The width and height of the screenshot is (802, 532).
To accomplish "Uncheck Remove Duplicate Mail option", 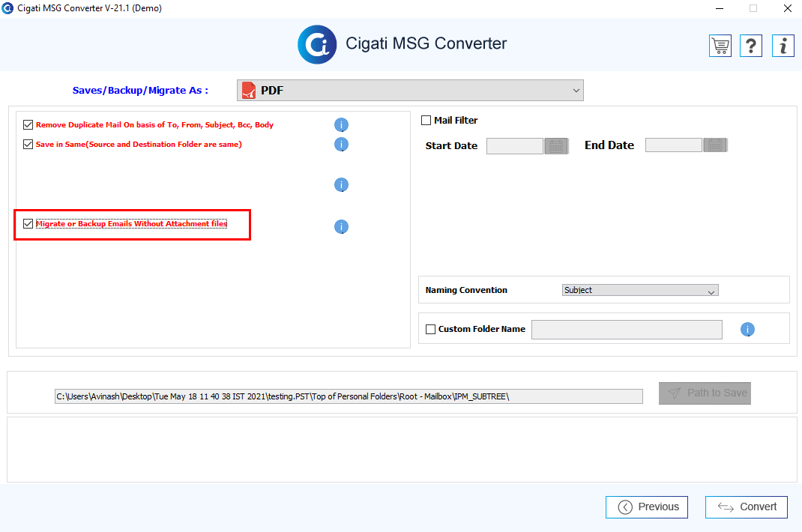I will click(x=28, y=125).
